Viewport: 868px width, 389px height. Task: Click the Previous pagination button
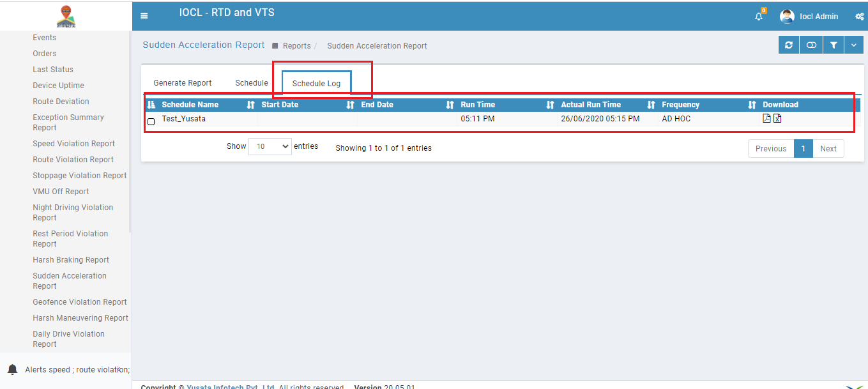pos(771,148)
